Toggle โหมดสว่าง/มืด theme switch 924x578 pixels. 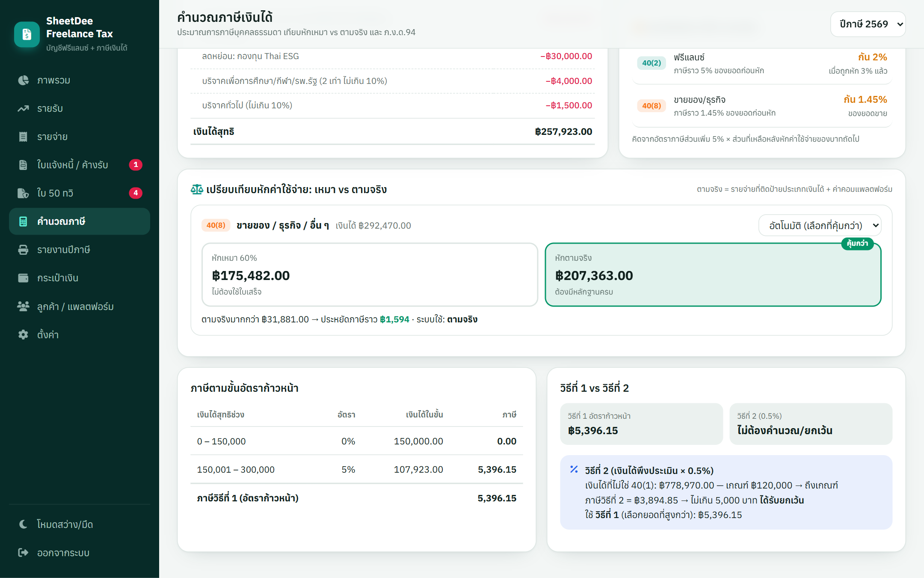tap(80, 524)
